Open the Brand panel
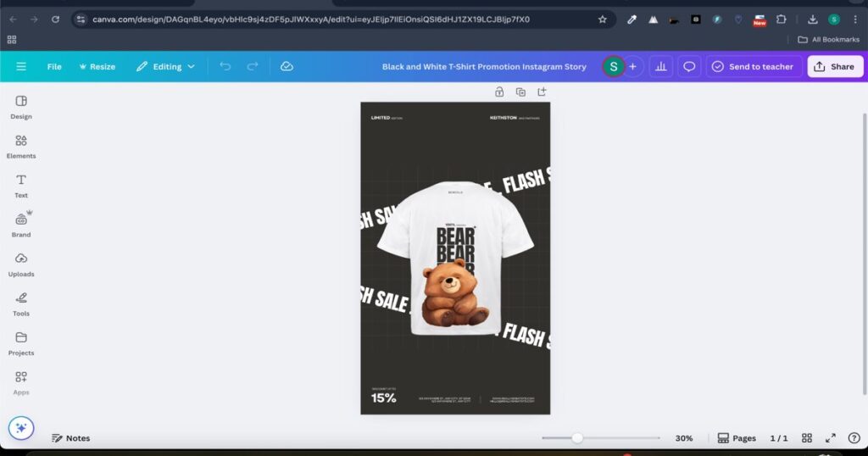 coord(21,225)
